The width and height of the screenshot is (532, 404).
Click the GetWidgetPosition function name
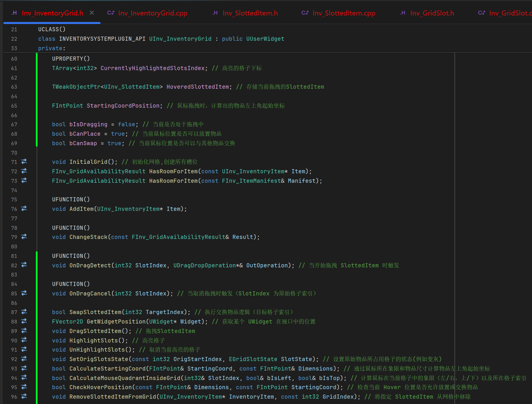click(116, 322)
